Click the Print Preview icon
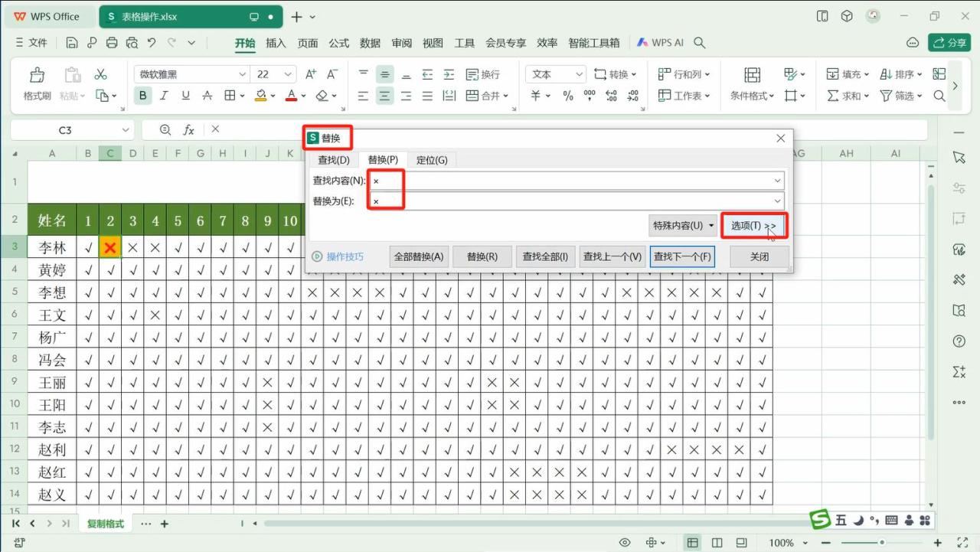 (x=132, y=43)
